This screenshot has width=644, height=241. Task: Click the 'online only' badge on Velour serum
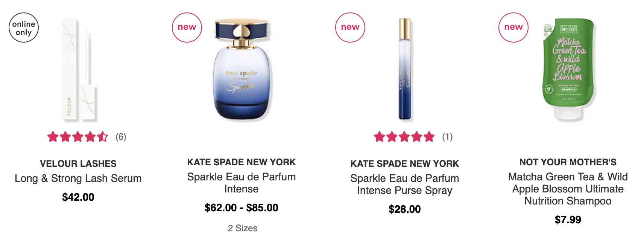pos(24,27)
